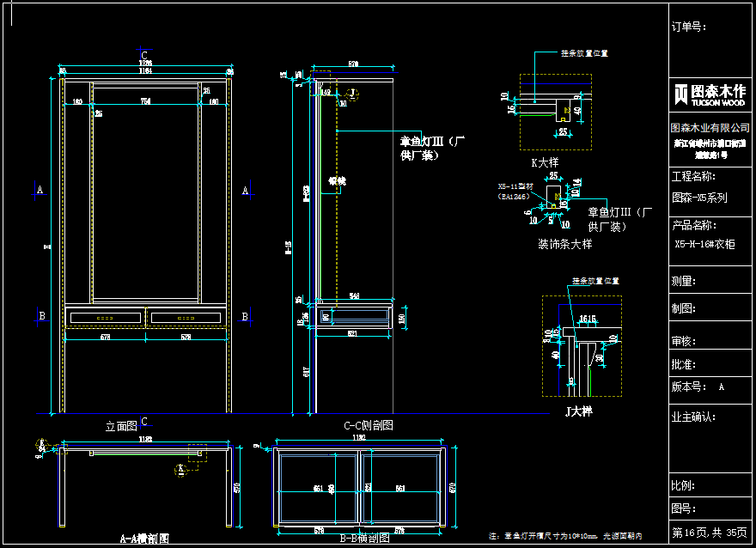Select the circled J detail marker in side section
This screenshot has height=548, width=756.
pyautogui.click(x=351, y=92)
